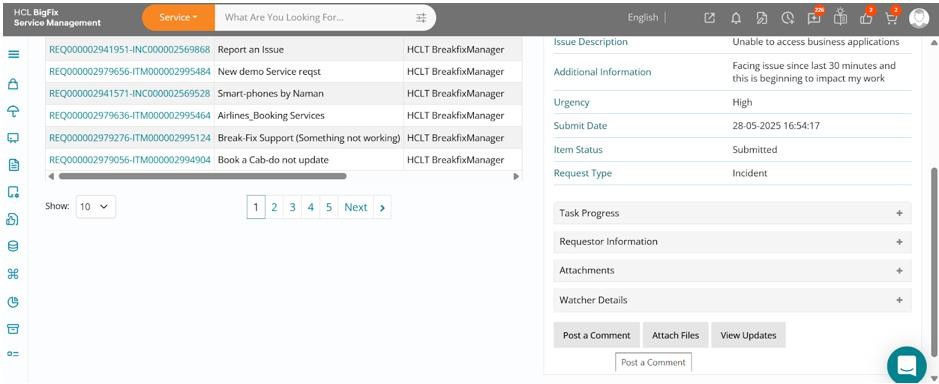This screenshot has height=384, width=939.
Task: Open the Show rows-per-page dropdown
Action: coord(96,206)
